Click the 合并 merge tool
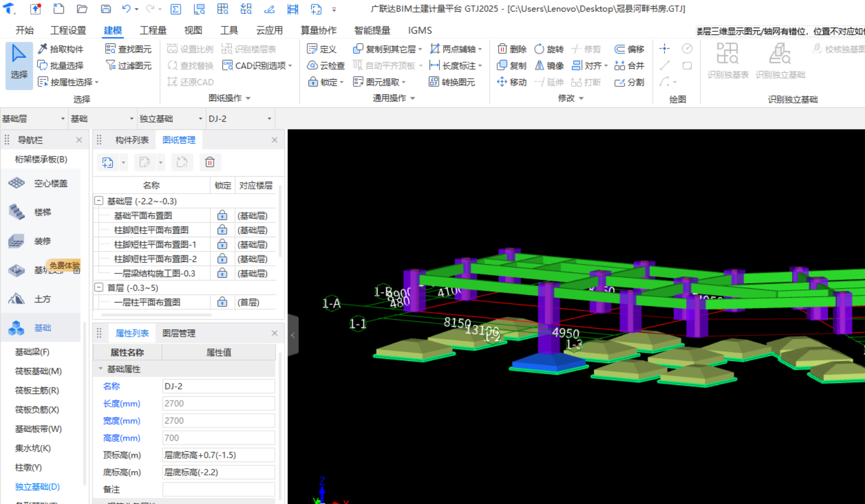 [629, 65]
